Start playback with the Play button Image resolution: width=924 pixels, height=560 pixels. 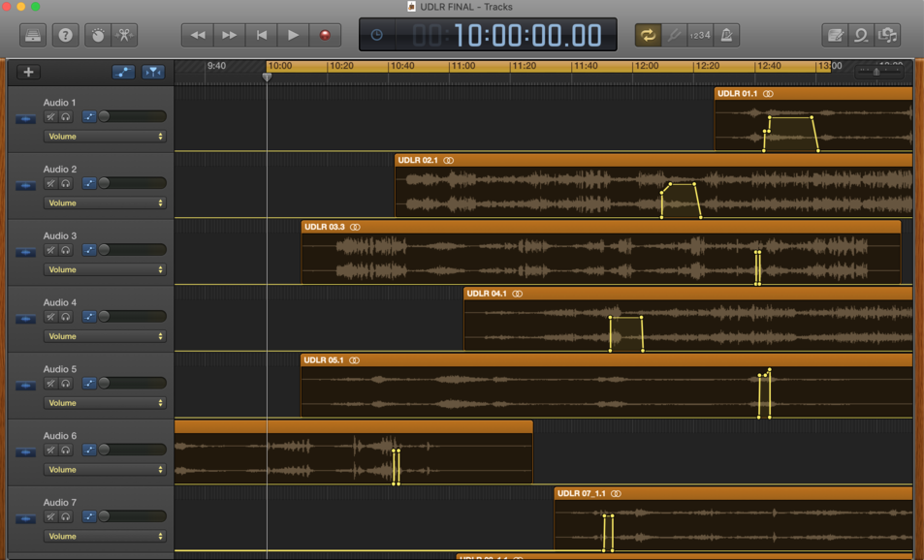click(x=293, y=35)
